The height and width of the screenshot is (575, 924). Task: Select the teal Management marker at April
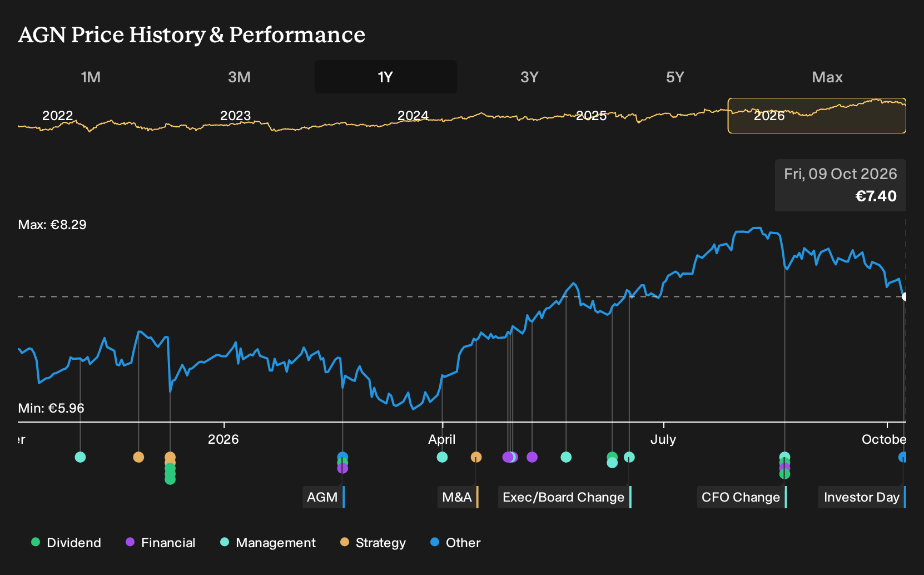click(x=442, y=457)
